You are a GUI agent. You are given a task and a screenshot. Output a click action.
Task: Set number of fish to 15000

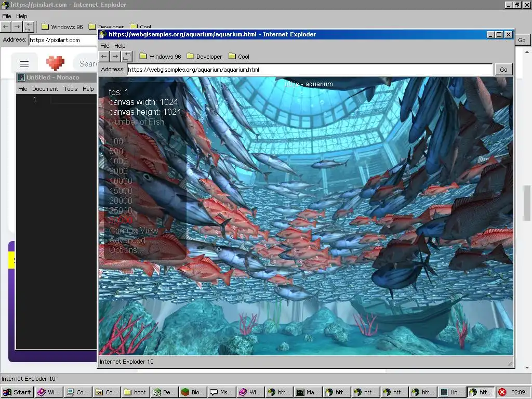[x=121, y=190]
